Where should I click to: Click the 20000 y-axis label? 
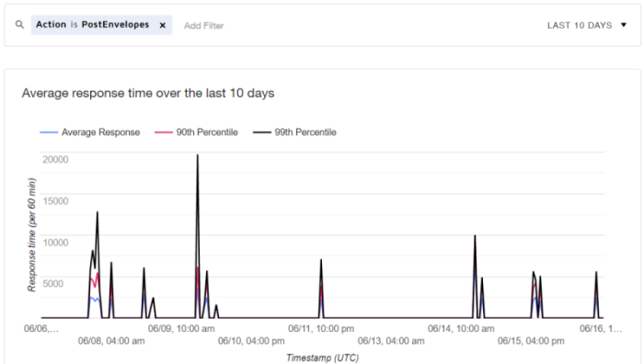pos(55,160)
